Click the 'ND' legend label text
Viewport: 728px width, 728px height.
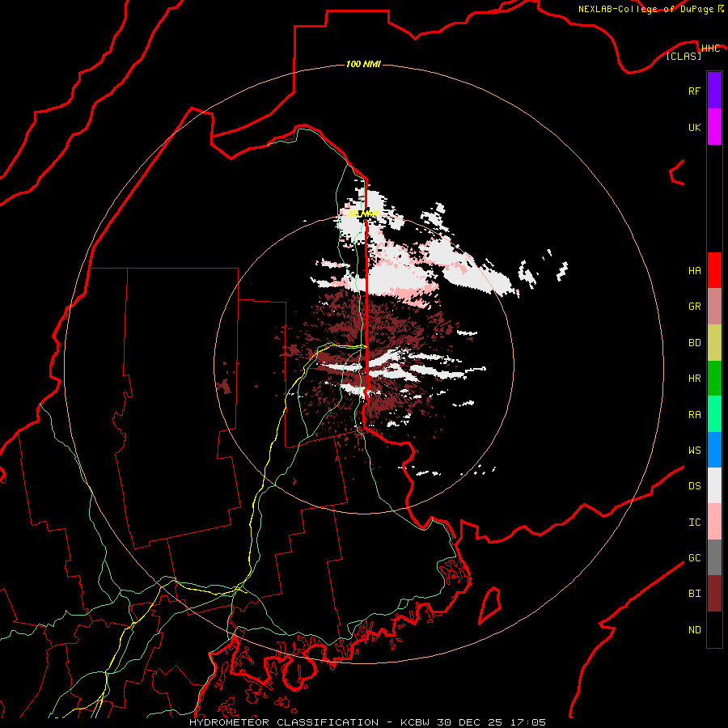pos(694,630)
